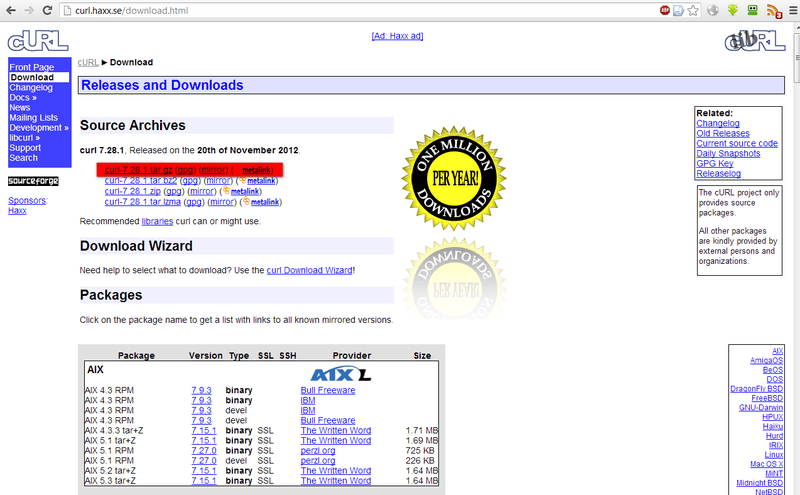Expand libcurl in the sidebar menu
800x495 pixels.
coord(24,138)
